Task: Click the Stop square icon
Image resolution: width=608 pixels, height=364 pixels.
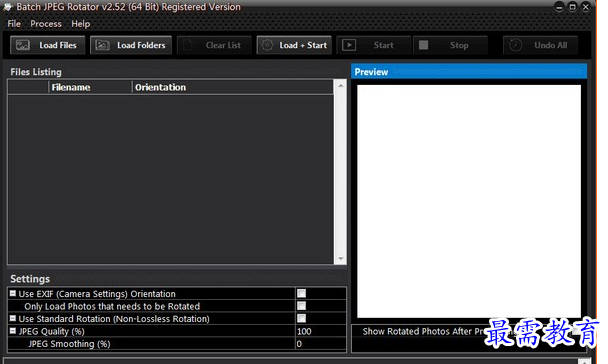Action: coord(423,45)
